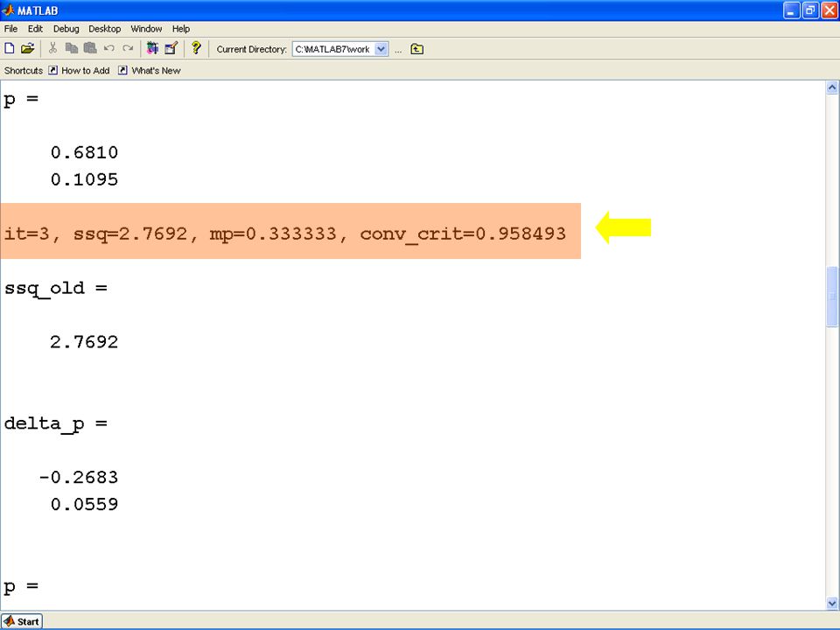Click the vertical scrollbar thumb
Screen dimensions: 840x630
pos(832,297)
